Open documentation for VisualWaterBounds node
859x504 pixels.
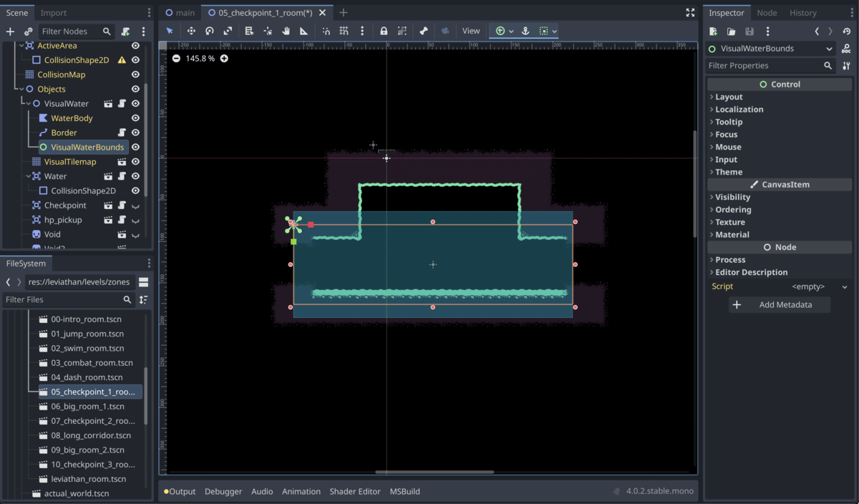tap(846, 49)
